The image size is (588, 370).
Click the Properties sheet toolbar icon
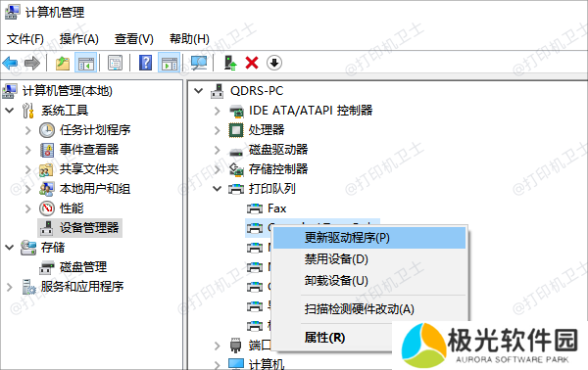click(x=115, y=63)
